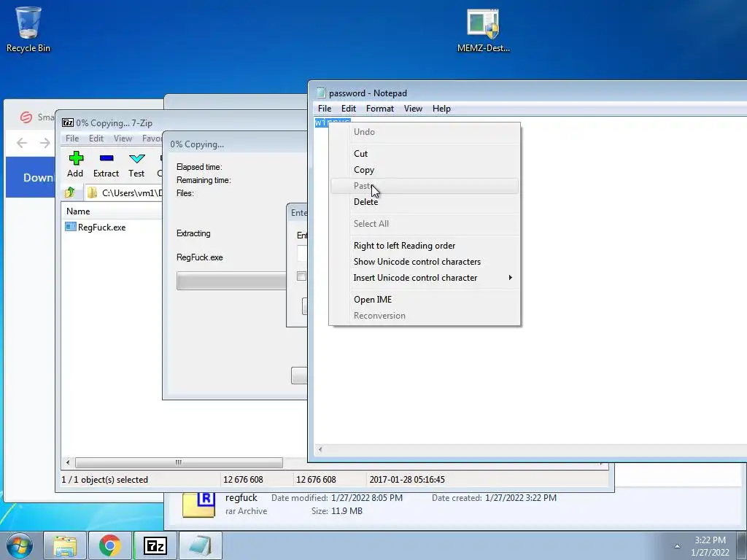The height and width of the screenshot is (560, 747).
Task: Click the browser back arrow
Action: pyautogui.click(x=21, y=142)
